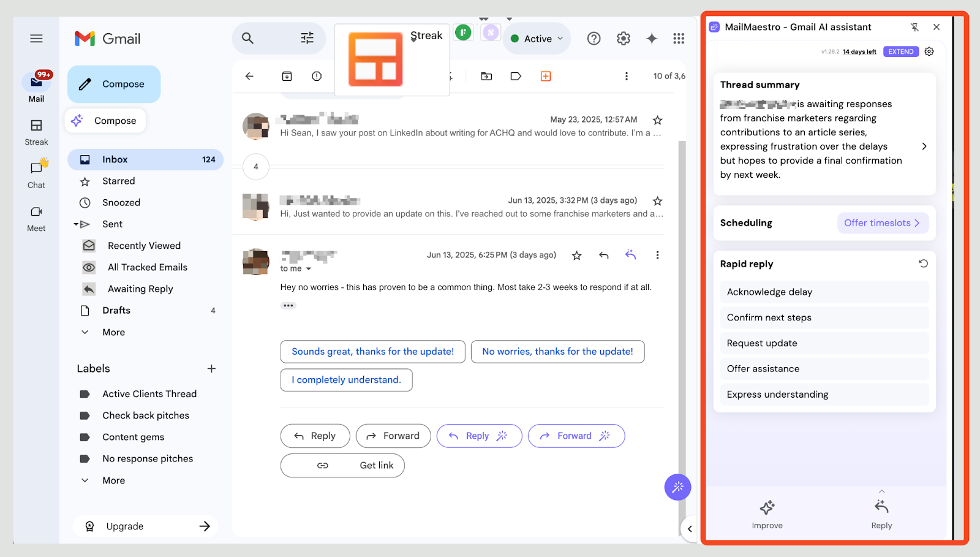Viewport: 980px width, 557px height.
Task: Open the Active status dropdown
Action: pos(537,39)
